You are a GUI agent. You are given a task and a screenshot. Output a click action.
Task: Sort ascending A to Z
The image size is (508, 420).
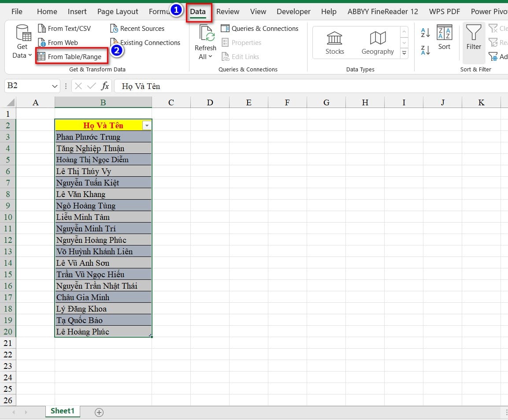pos(426,33)
